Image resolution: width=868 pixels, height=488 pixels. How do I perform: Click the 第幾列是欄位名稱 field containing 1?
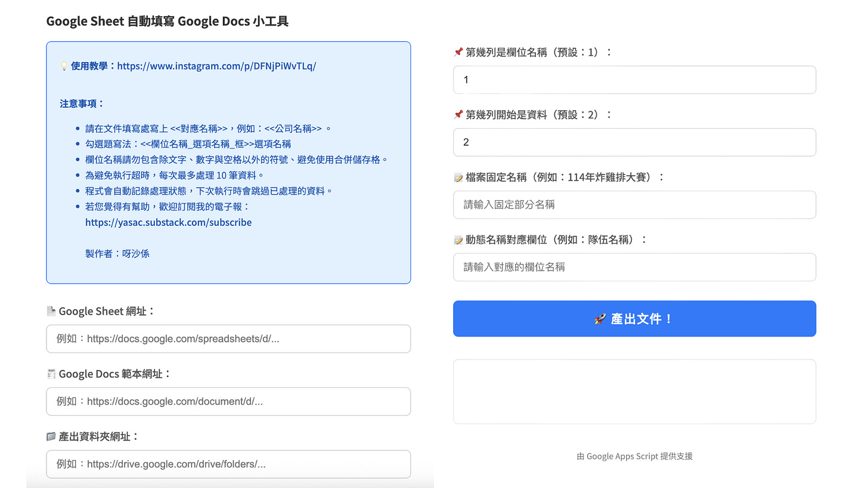pyautogui.click(x=634, y=80)
